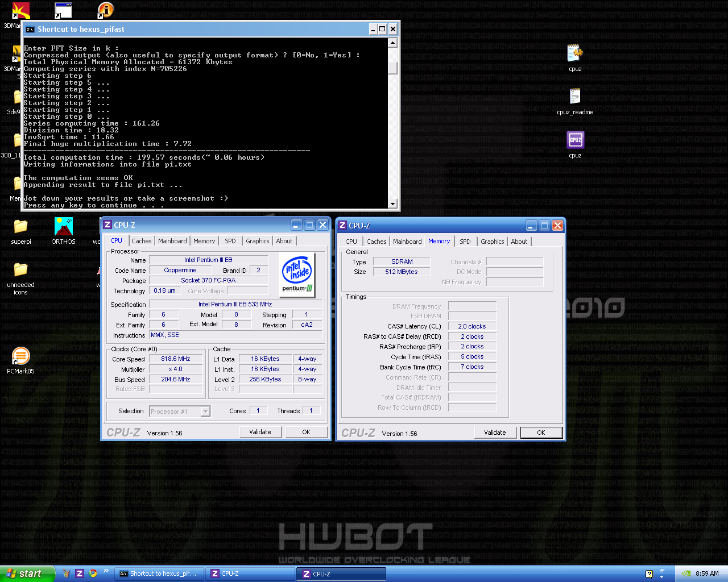Click the Intel Inside Pentium III logo
The width and height of the screenshot is (728, 582).
(x=297, y=275)
